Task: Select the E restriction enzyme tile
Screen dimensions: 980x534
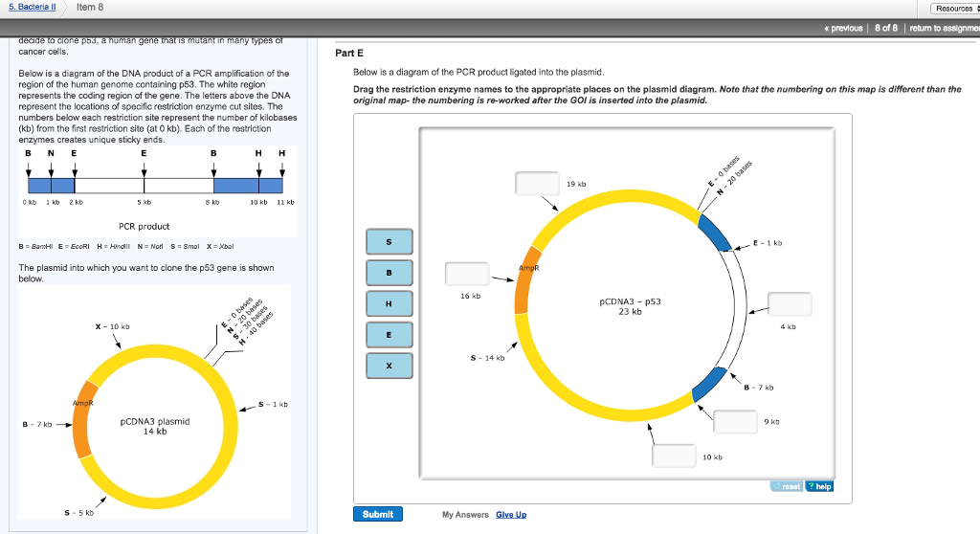Action: tap(389, 335)
